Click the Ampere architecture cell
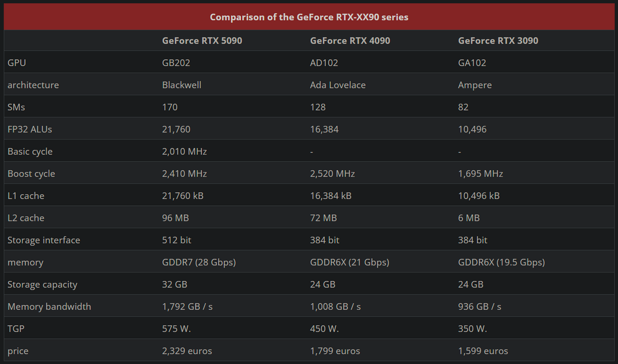Viewport: 618px width, 364px height. pos(475,85)
